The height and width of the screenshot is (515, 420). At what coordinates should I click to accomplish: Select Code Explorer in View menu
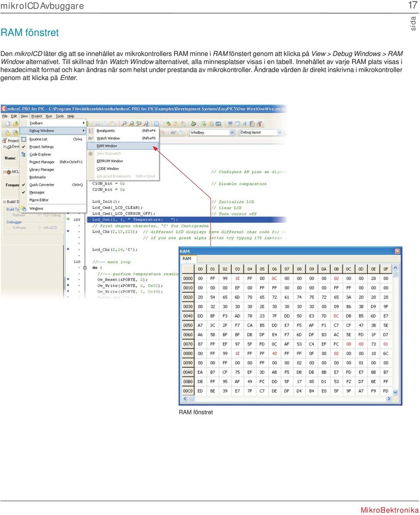[x=52, y=154]
